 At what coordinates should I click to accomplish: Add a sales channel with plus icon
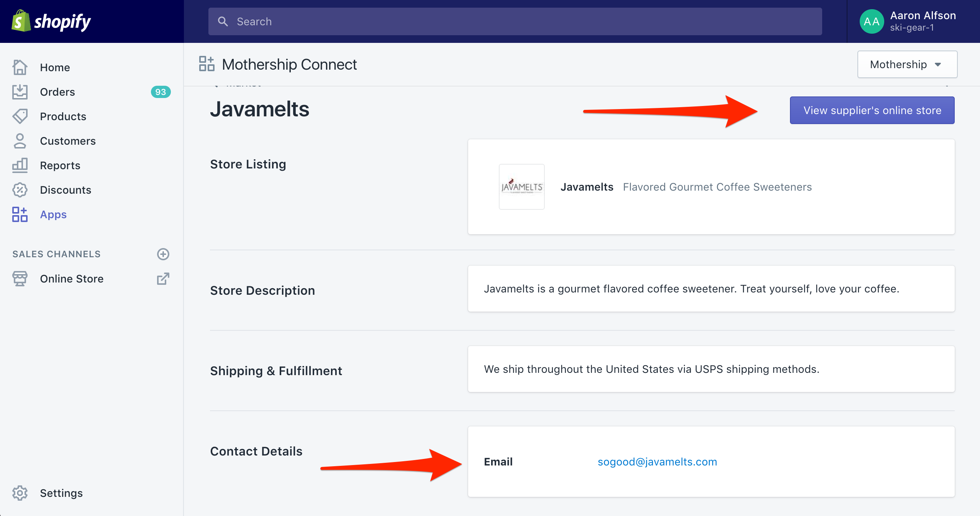point(163,254)
